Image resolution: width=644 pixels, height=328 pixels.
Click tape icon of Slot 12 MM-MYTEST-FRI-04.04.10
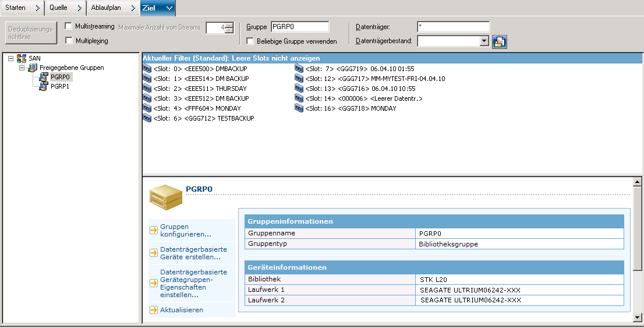point(299,79)
